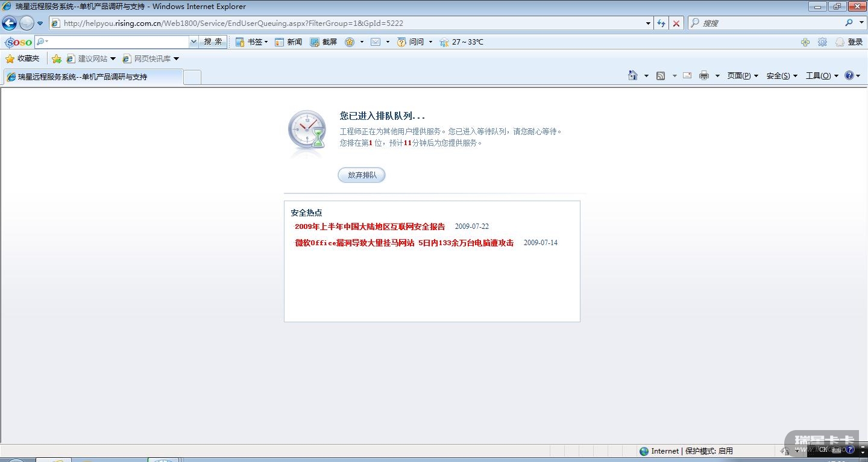Viewport: 868px width, 462px height.
Task: Click the IE logo in the title bar
Action: click(7, 7)
